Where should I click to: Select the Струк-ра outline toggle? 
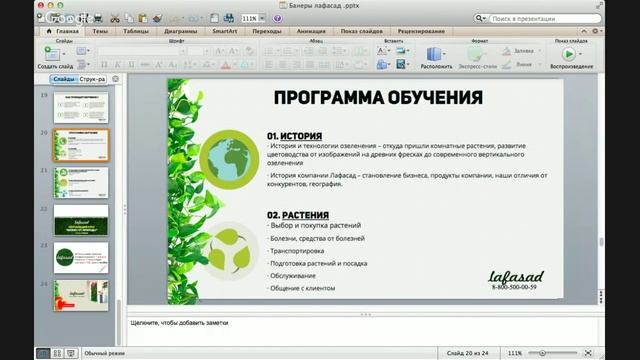point(92,79)
